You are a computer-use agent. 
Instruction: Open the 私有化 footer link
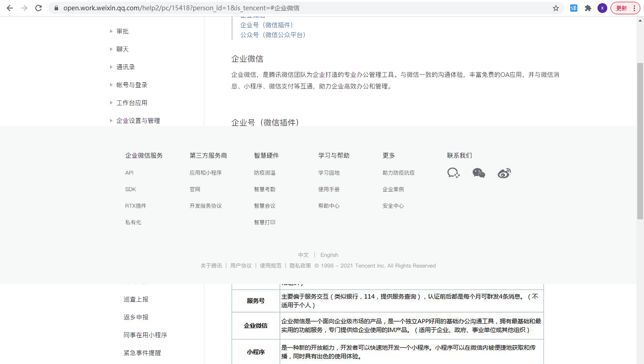pyautogui.click(x=133, y=222)
